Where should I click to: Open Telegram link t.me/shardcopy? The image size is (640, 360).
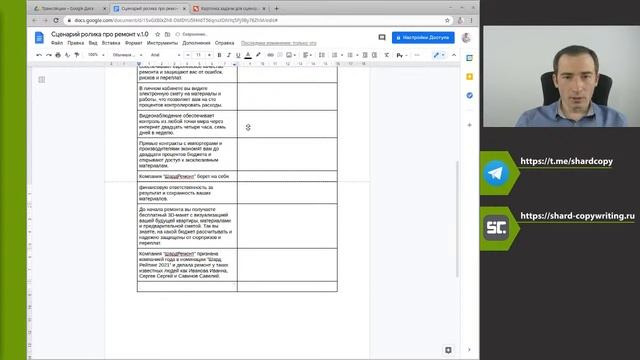click(x=566, y=161)
